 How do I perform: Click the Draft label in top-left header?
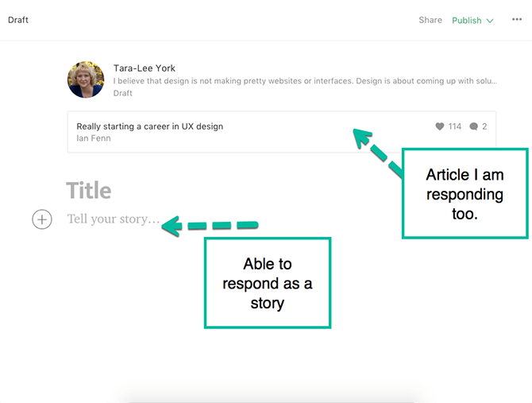pos(18,20)
